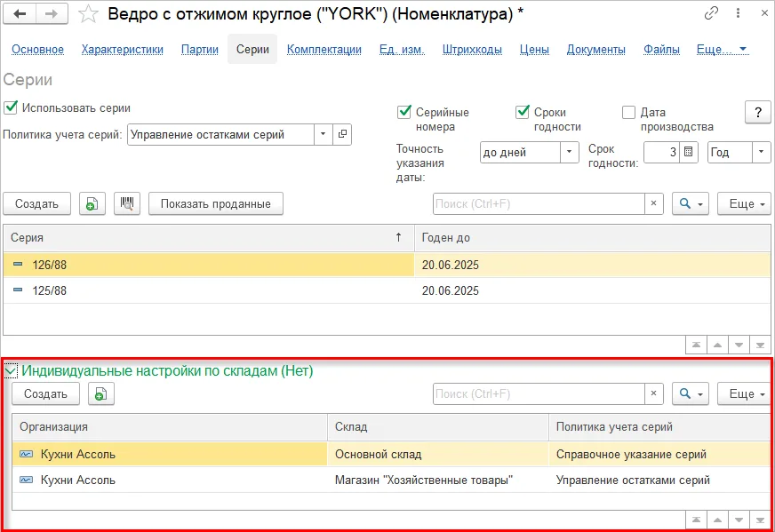
Task: Jump to last row of series list
Action: pos(760,345)
